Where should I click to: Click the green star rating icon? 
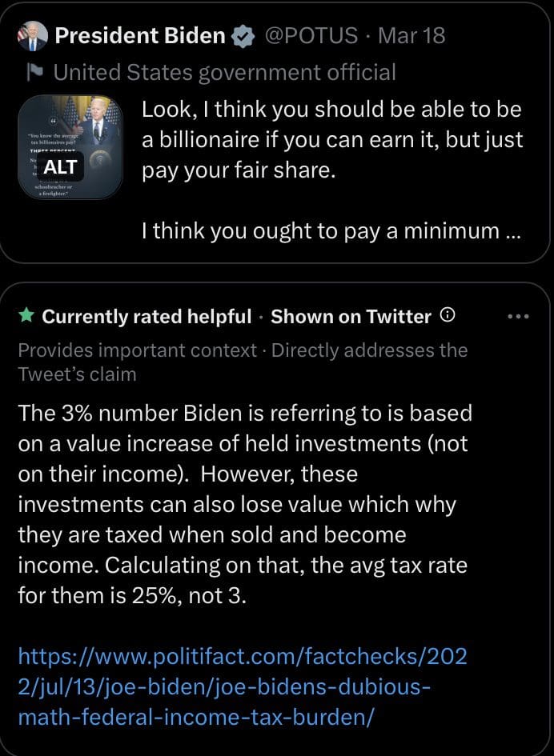pyautogui.click(x=26, y=316)
